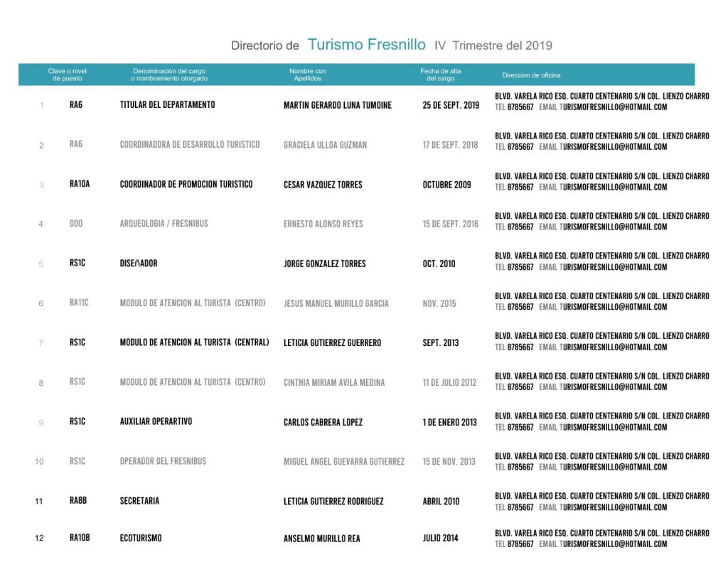Click the 'ECOTURISMO' position cell
The width and height of the screenshot is (728, 562).
(x=140, y=538)
